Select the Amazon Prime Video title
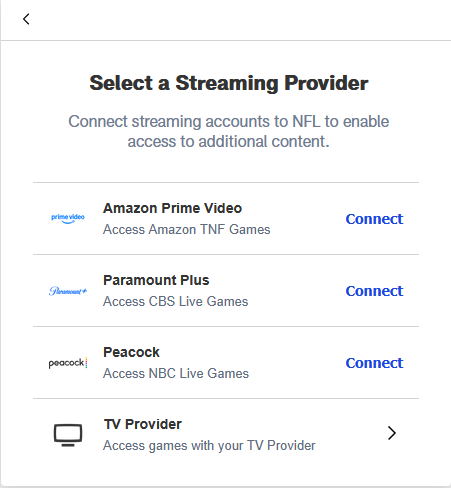Viewport: 451px width, 488px height. tap(172, 208)
